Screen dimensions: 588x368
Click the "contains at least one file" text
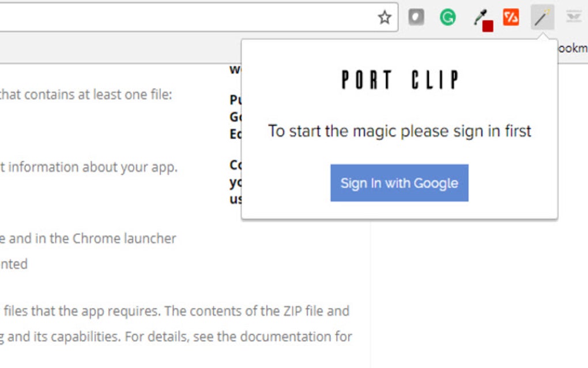point(85,95)
